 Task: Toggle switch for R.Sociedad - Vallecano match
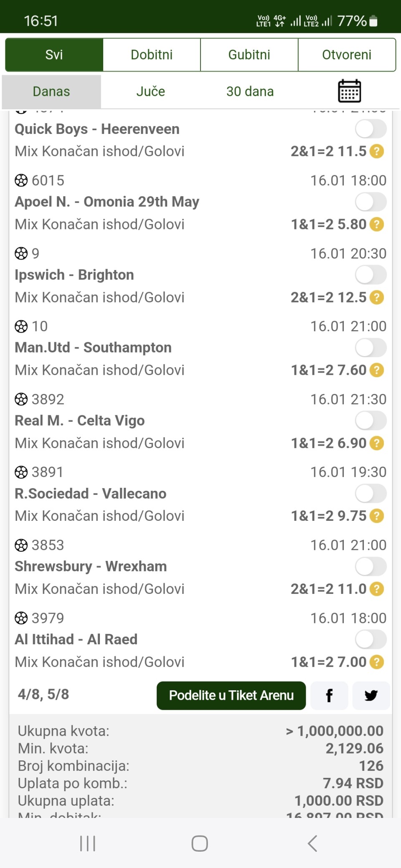tap(371, 494)
